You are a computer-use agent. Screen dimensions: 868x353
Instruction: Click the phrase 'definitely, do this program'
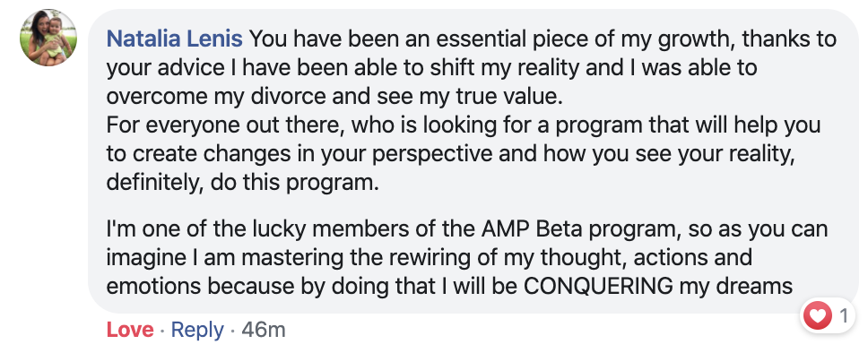pos(240,183)
